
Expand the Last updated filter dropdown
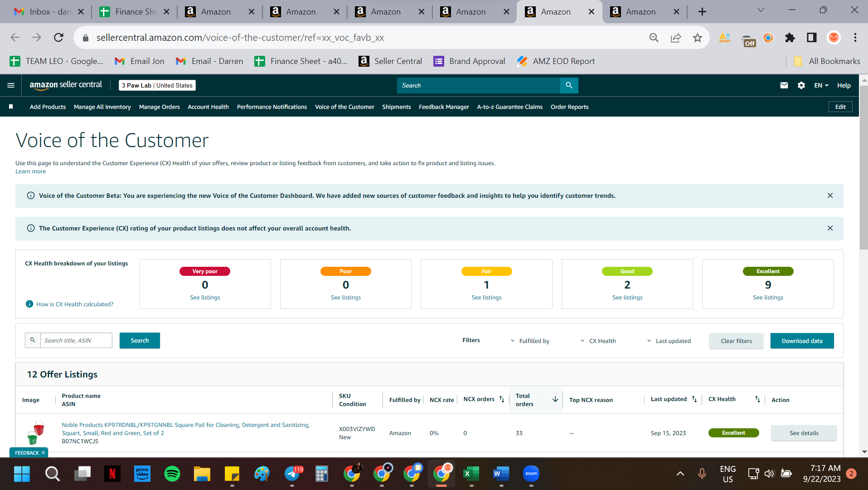[669, 341]
